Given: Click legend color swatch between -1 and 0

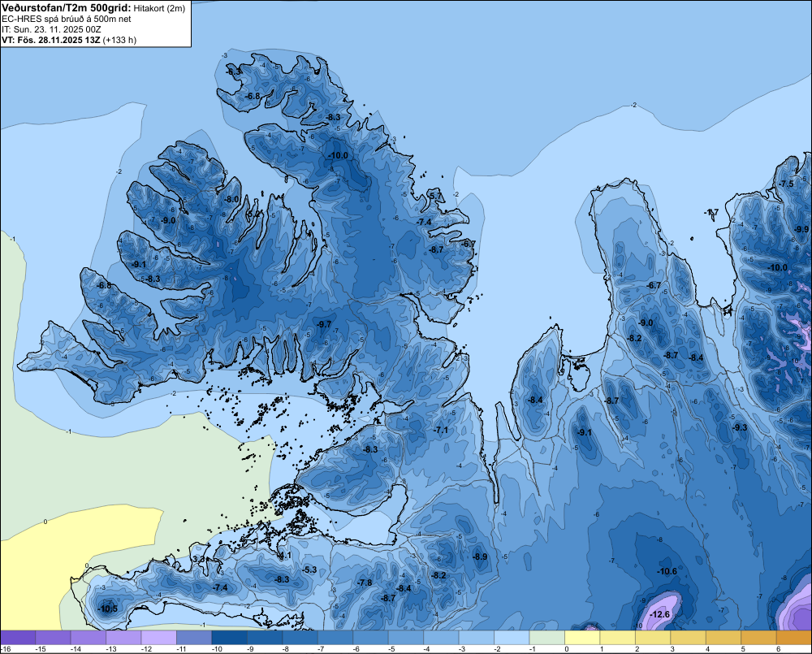Looking at the screenshot, I should pos(546,638).
